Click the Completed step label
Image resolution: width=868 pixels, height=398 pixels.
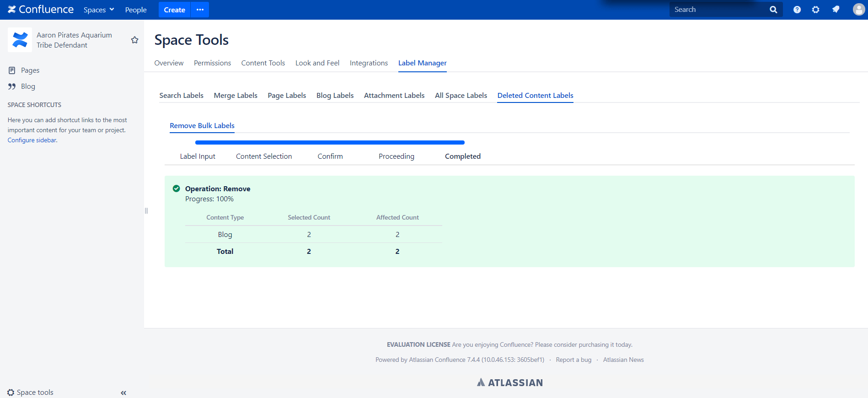click(463, 156)
